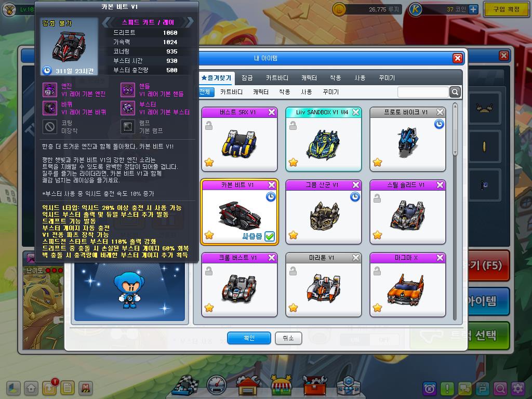532x399 pixels.
Task: Open the 잠금 tab
Action: [247, 78]
